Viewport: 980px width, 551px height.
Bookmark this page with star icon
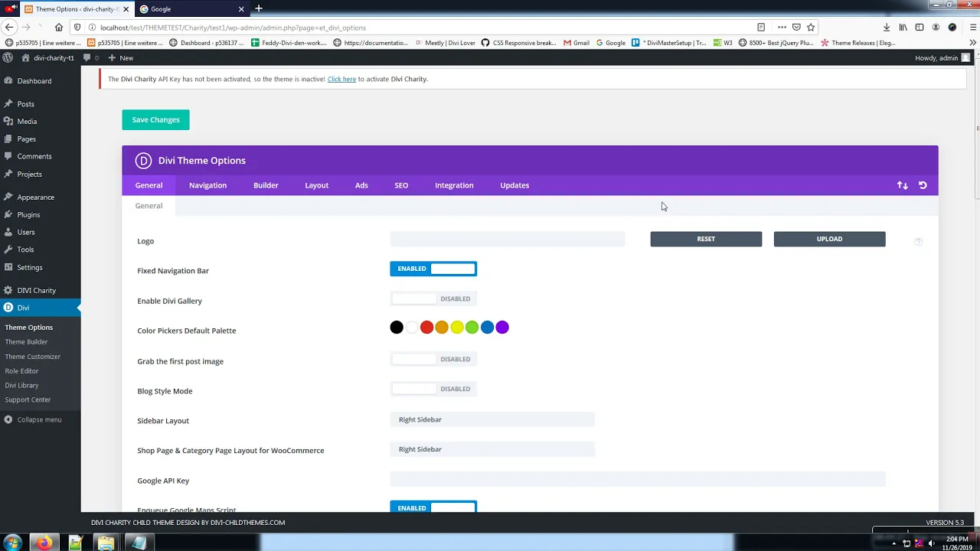811,28
